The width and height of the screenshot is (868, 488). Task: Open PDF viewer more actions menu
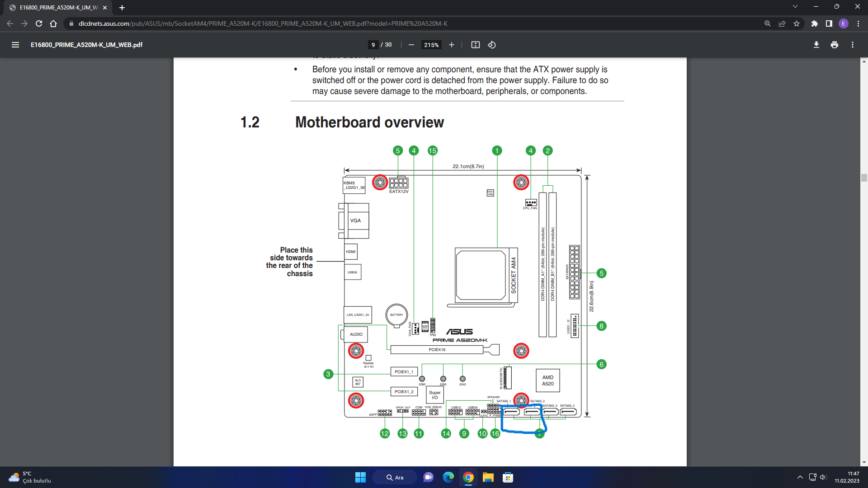tap(852, 45)
